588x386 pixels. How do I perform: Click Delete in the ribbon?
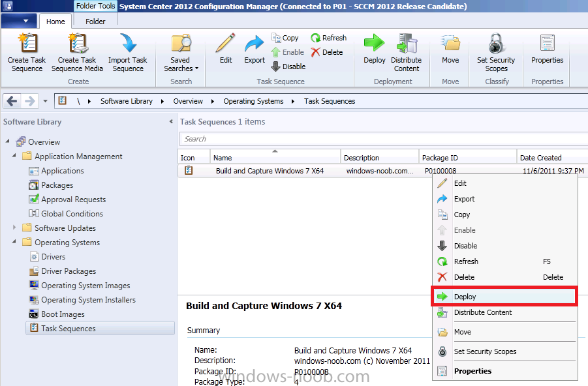[x=327, y=52]
